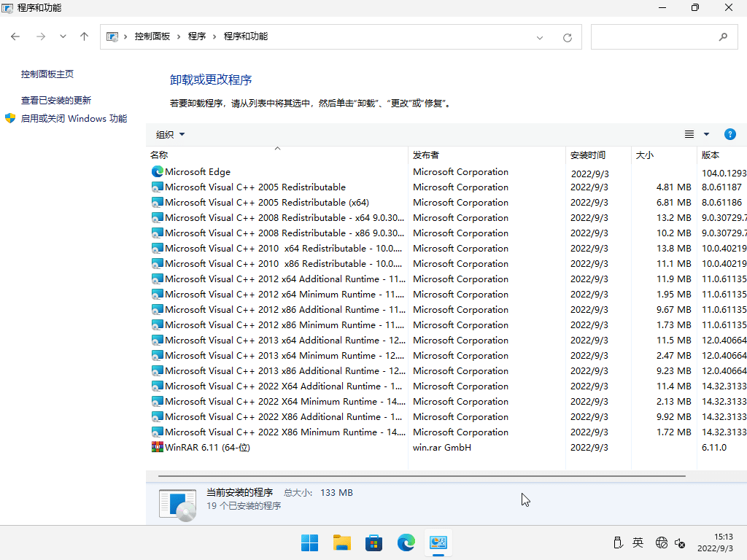747x560 pixels.
Task: Open File Explorer from taskbar
Action: coord(342,542)
